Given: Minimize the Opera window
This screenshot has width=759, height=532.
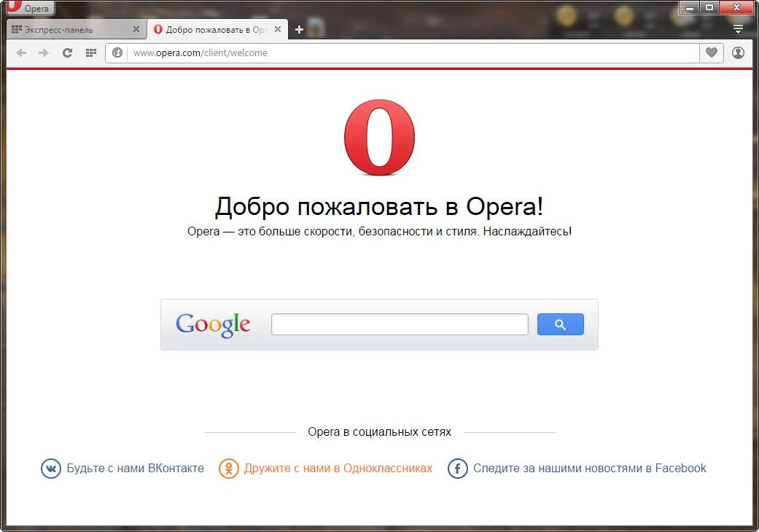Looking at the screenshot, I should pos(689,7).
